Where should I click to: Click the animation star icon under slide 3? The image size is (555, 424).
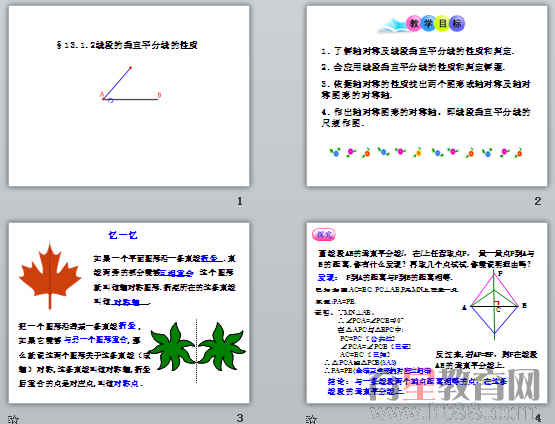[13, 420]
